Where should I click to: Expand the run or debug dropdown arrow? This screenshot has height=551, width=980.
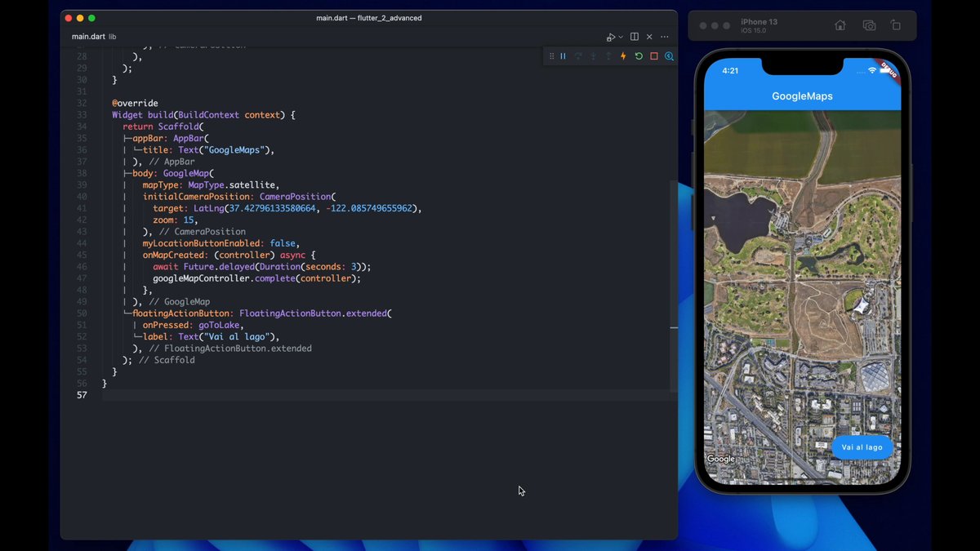click(x=621, y=38)
